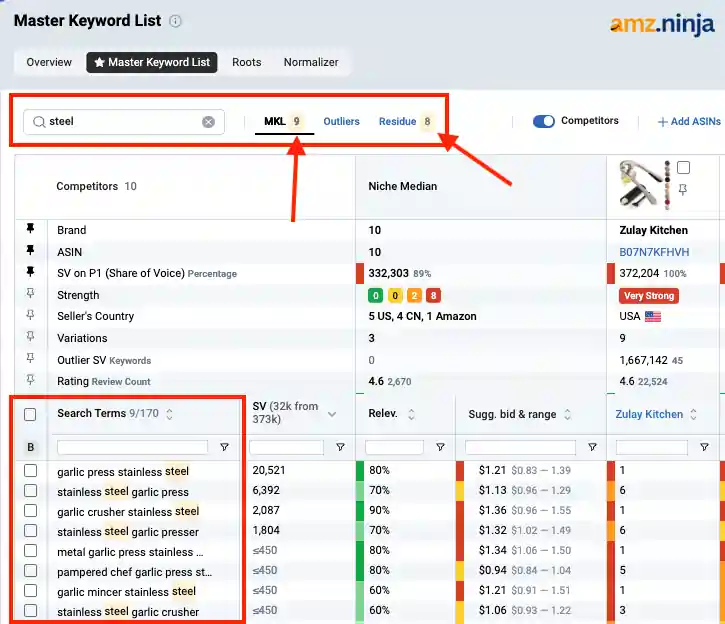Pin the Strength row using its pin icon
Image resolution: width=725 pixels, height=624 pixels.
tap(30, 295)
